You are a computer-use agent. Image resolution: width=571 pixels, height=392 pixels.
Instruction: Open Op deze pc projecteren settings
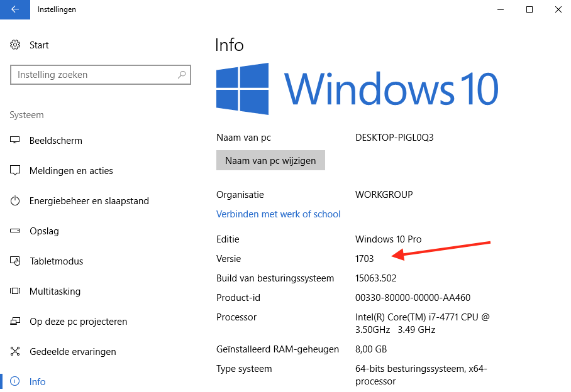pyautogui.click(x=78, y=322)
